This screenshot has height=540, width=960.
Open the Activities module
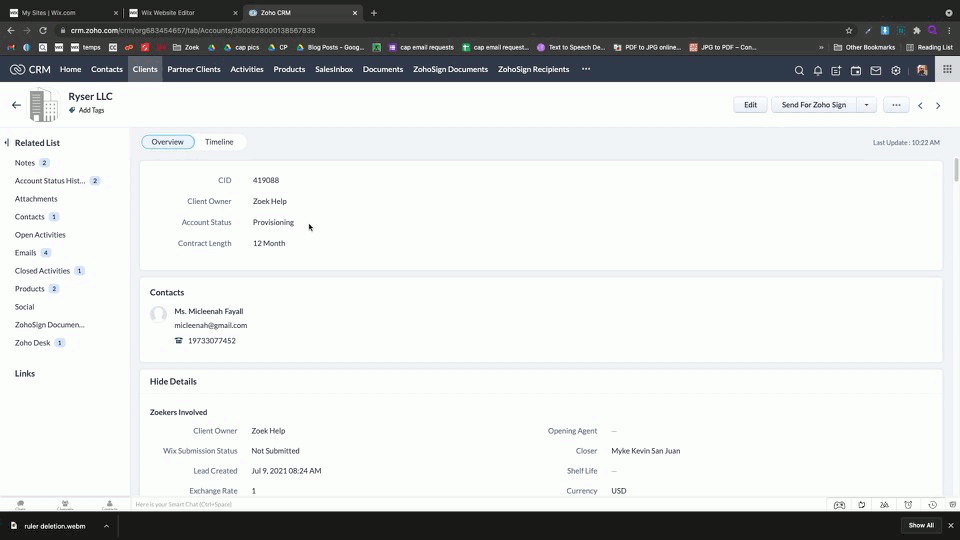(247, 69)
